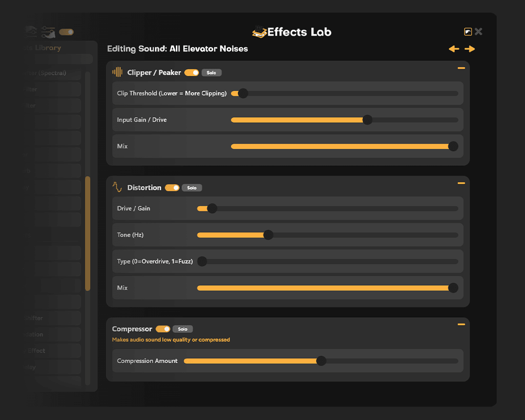Click the effects library scrollbar
Screen dimensions: 525x420
click(88, 233)
